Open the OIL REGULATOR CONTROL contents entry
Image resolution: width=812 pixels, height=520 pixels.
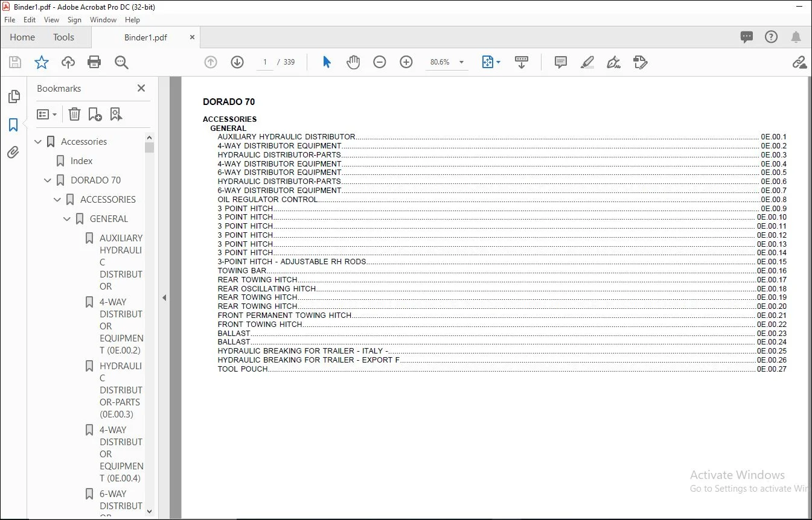pyautogui.click(x=502, y=200)
